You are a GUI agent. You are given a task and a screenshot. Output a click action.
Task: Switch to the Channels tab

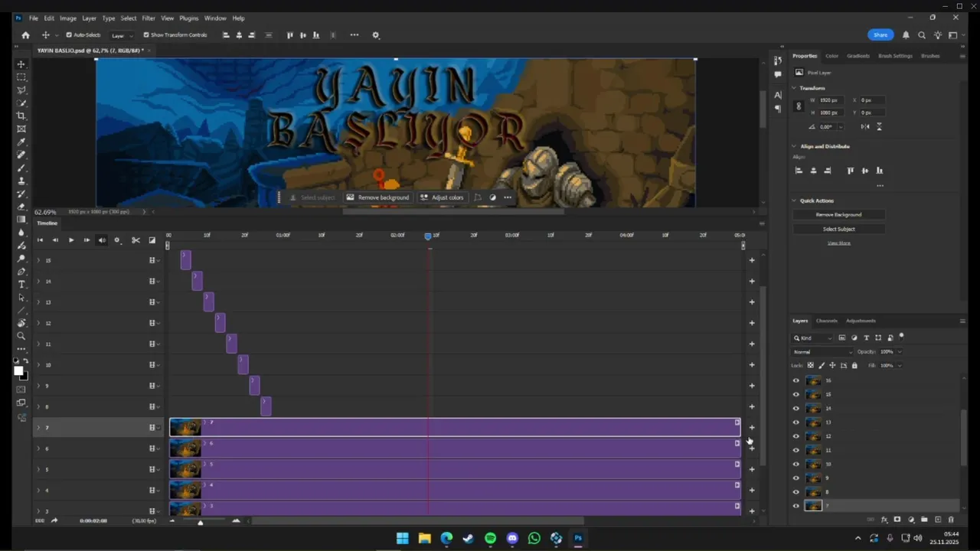point(826,321)
